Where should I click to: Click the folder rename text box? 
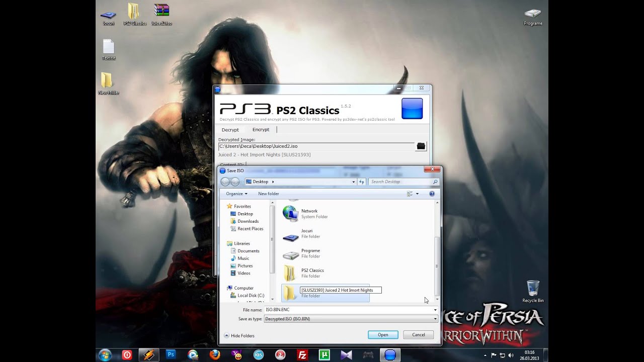tap(341, 290)
